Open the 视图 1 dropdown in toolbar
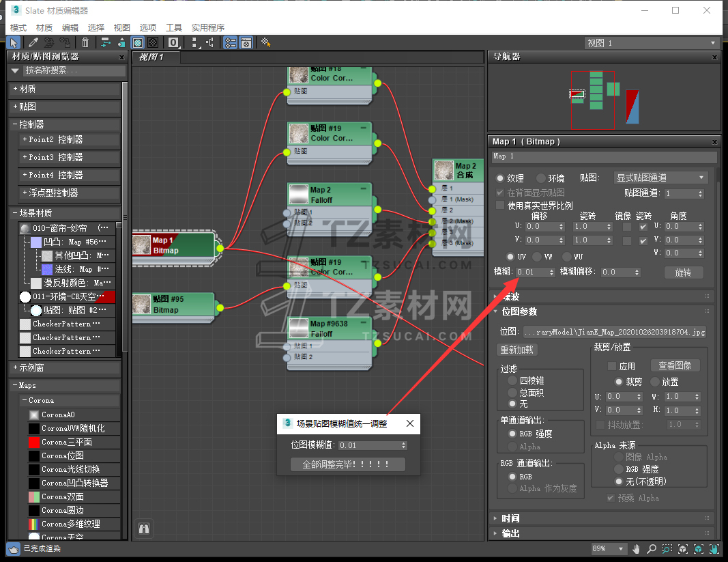This screenshot has height=562, width=728. coord(652,43)
